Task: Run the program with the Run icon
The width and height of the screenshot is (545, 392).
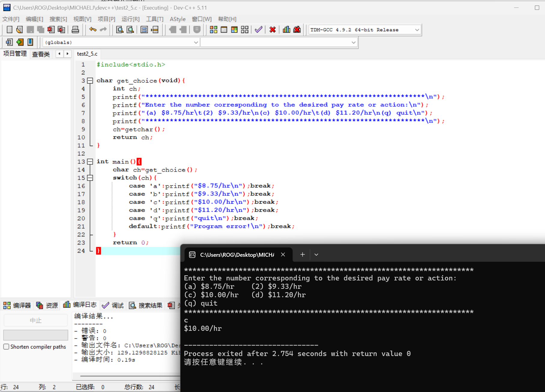Action: point(224,30)
